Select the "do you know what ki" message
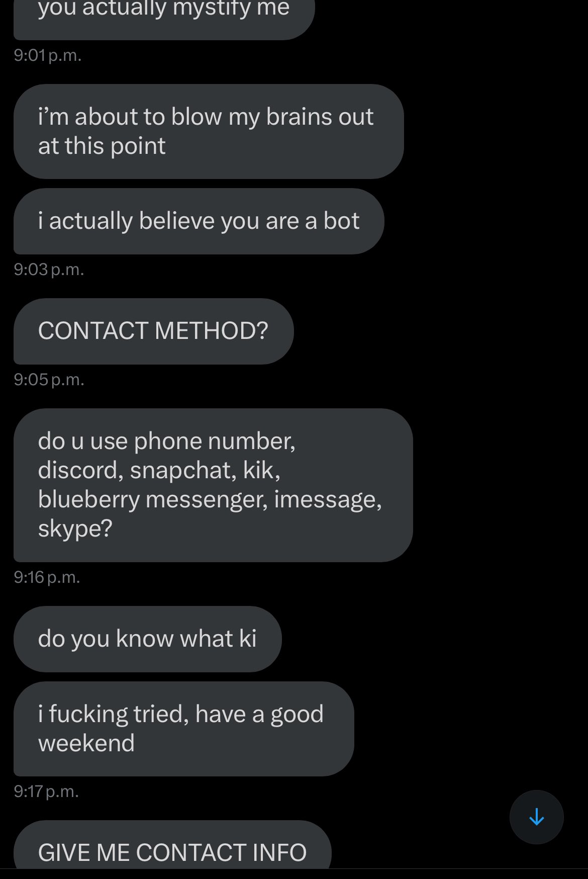The height and width of the screenshot is (879, 588). point(147,639)
